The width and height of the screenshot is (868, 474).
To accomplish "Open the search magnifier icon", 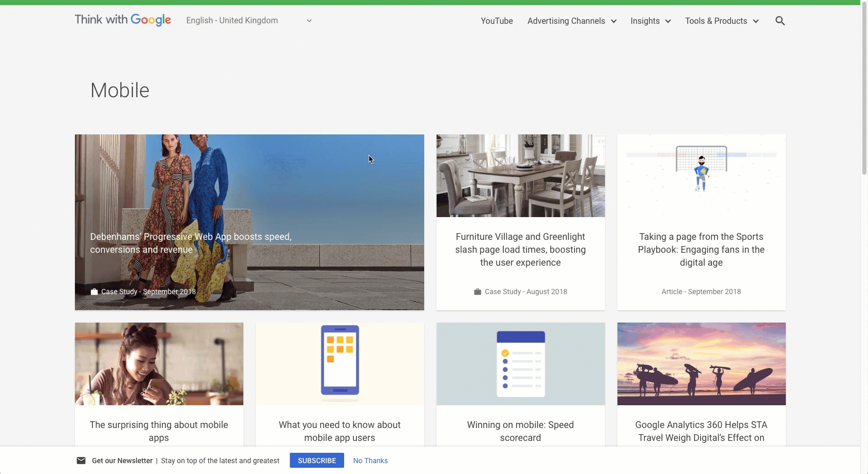I will (780, 21).
